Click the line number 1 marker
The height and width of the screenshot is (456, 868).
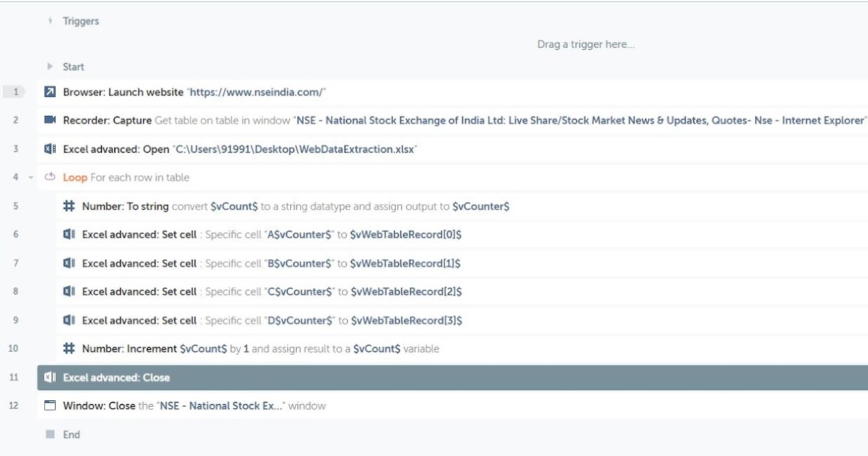click(15, 92)
